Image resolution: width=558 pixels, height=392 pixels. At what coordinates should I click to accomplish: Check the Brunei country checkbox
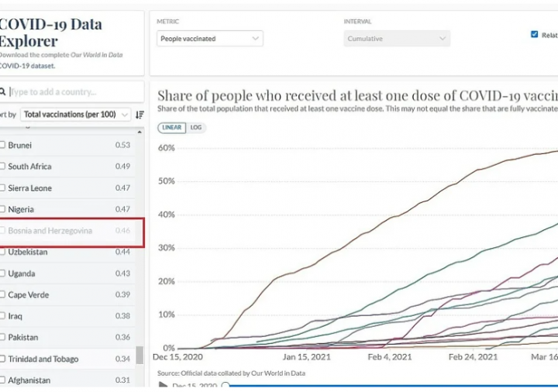[2, 145]
